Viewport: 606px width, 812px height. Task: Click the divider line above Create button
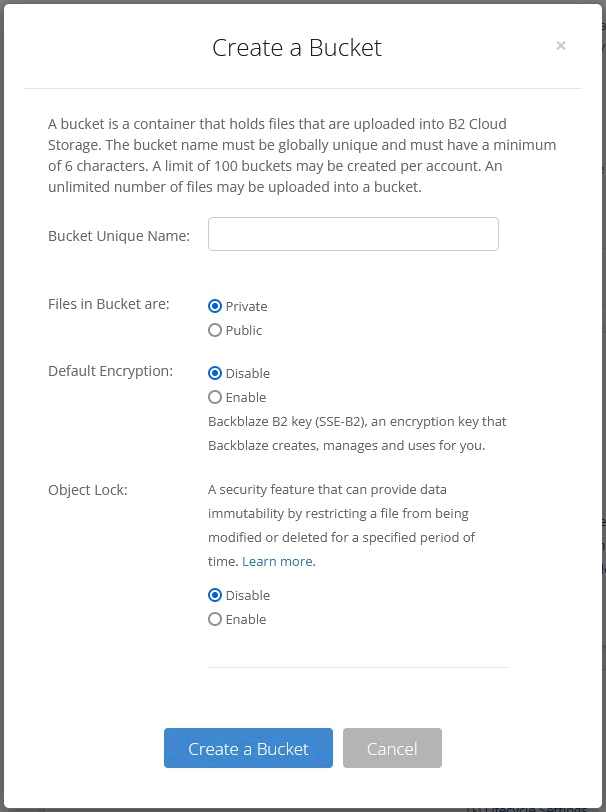tap(357, 667)
